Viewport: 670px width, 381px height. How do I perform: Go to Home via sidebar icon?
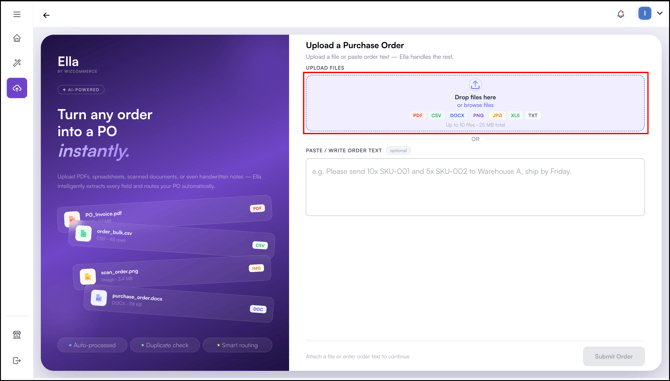click(x=17, y=38)
